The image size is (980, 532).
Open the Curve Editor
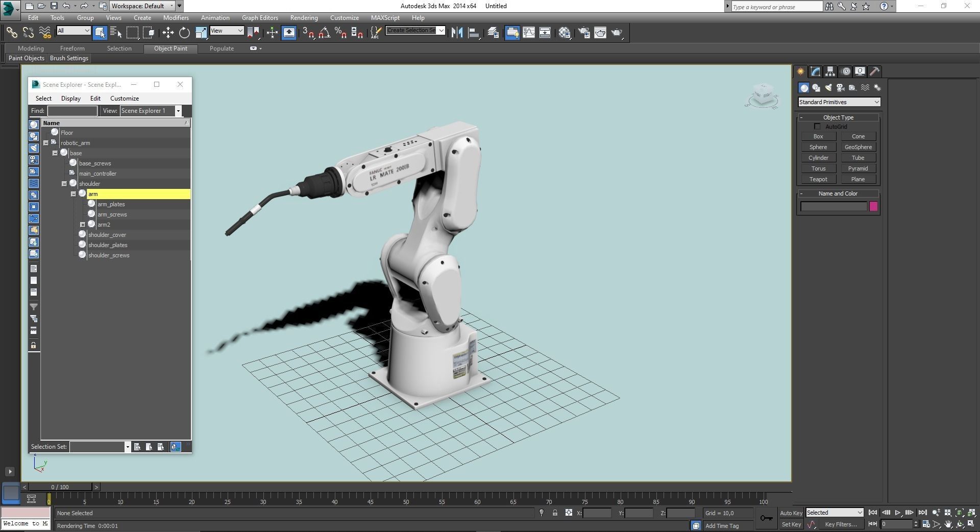point(529,33)
